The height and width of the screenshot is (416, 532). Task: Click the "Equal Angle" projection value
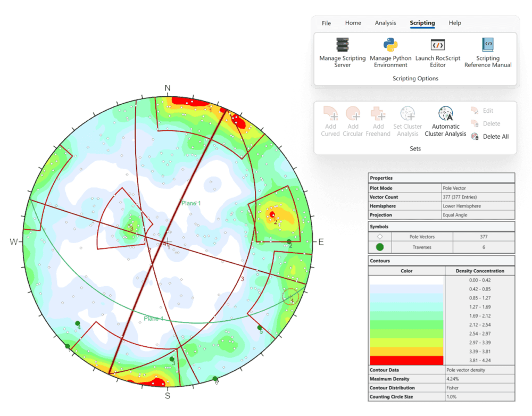[455, 215]
